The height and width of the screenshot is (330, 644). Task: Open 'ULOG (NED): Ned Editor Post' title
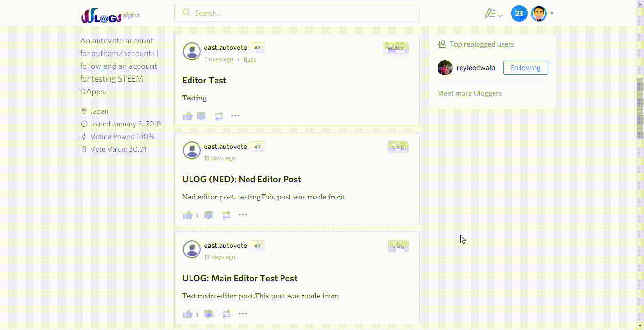coord(241,180)
